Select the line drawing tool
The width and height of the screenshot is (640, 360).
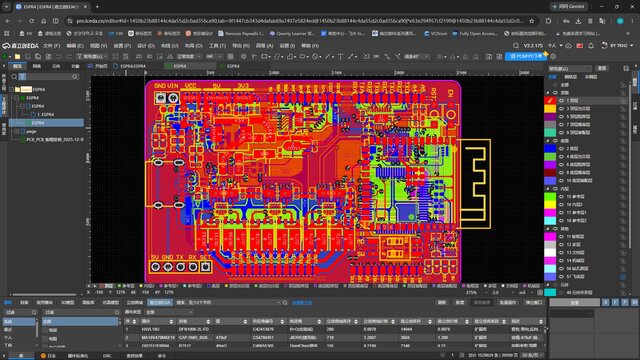coord(328,57)
